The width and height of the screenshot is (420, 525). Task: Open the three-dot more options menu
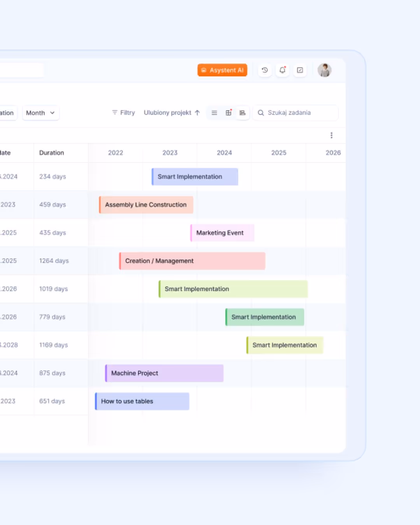click(x=331, y=135)
